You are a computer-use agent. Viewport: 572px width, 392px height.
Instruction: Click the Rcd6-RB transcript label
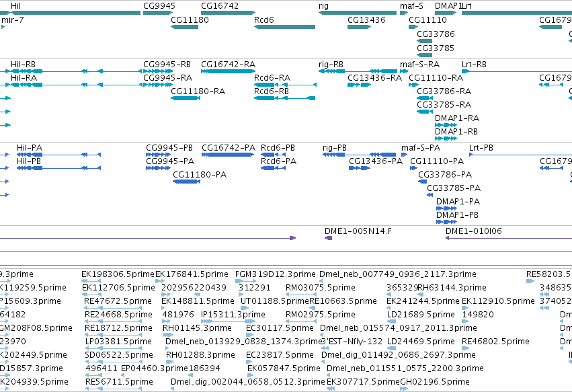(272, 91)
